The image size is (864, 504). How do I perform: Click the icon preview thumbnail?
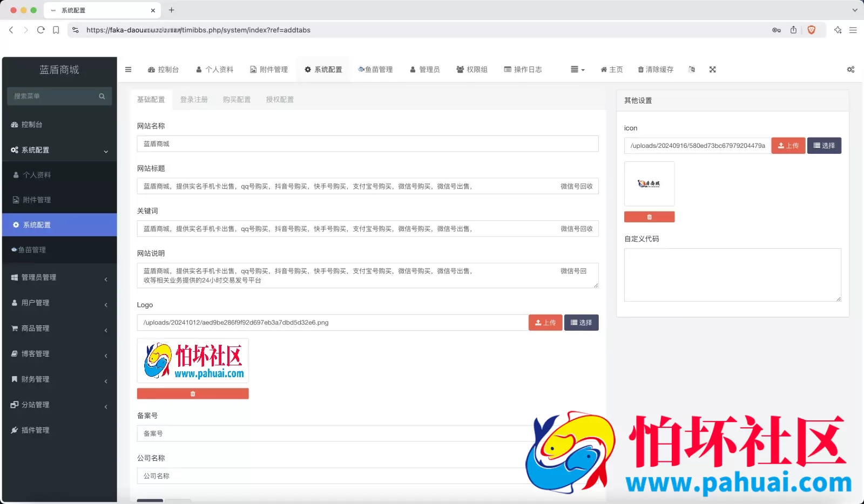coord(649,184)
